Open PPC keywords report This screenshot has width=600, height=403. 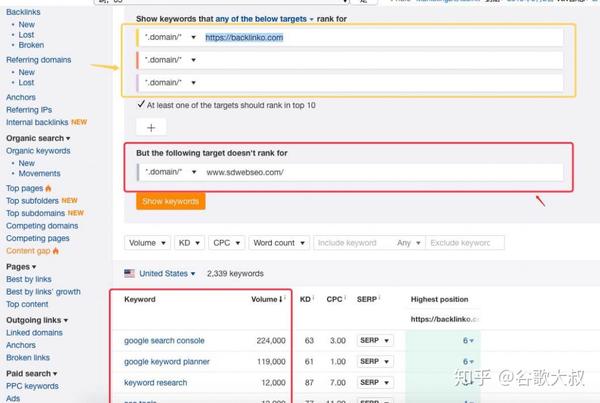coord(32,386)
